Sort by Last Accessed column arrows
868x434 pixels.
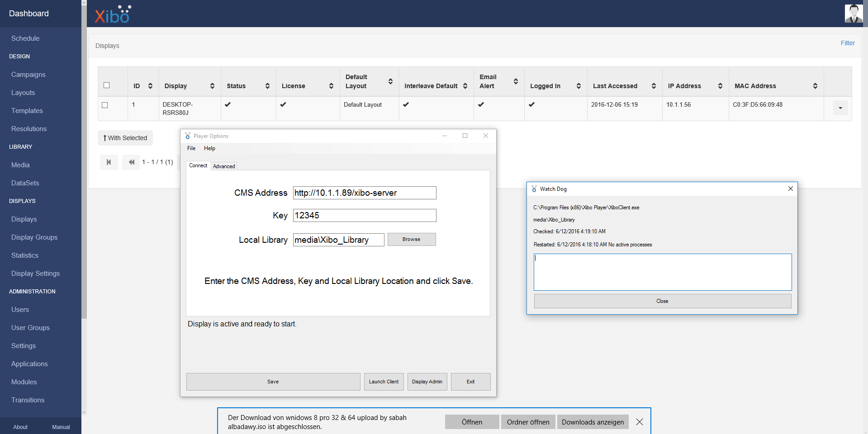pyautogui.click(x=654, y=86)
